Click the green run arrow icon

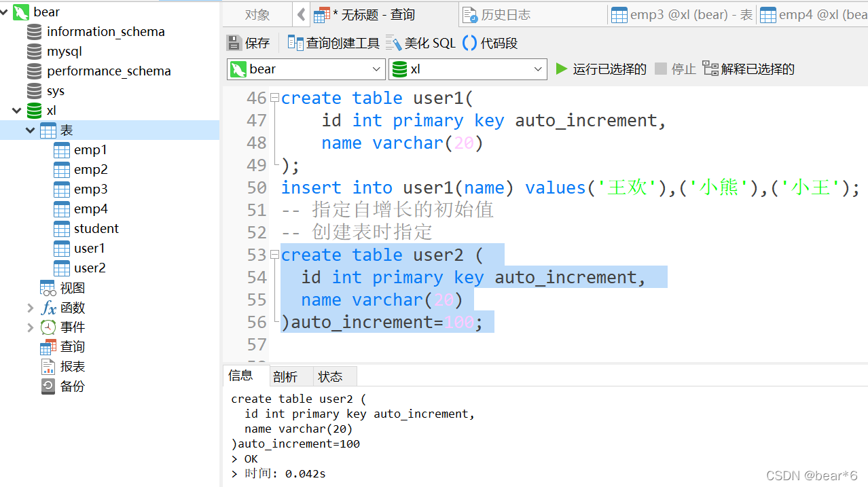pyautogui.click(x=562, y=69)
